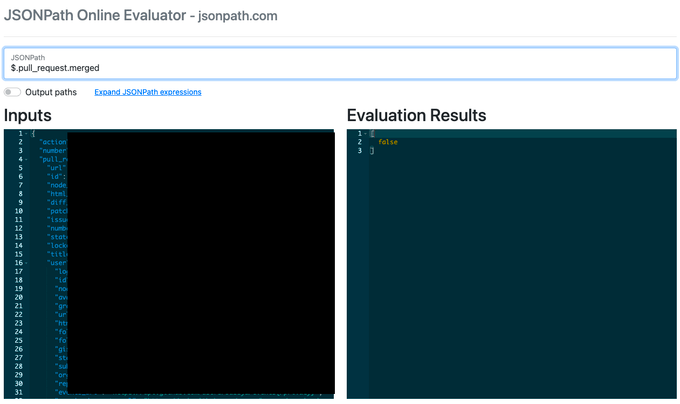Open the Expand JSONPath expressions link

point(148,92)
